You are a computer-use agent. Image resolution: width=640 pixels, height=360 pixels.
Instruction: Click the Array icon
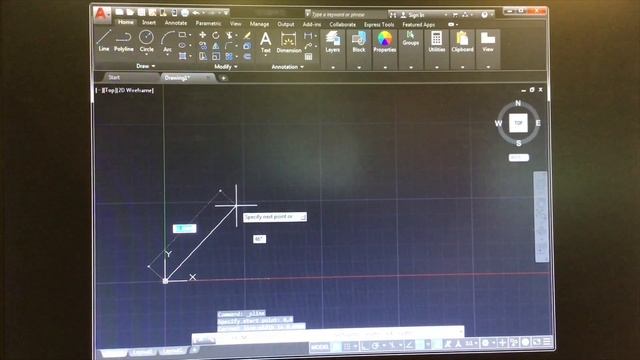(229, 56)
